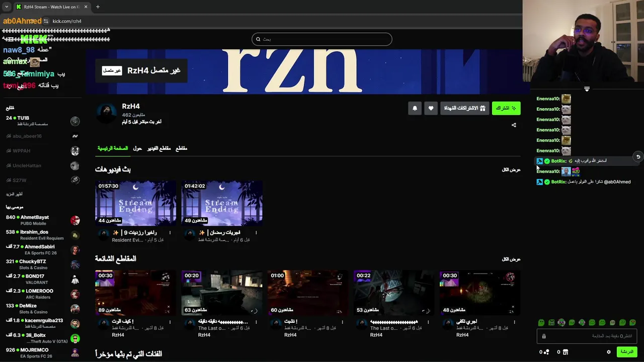Open the 01:42:02 Stream Ending video thumbnail
644x362 pixels.
coord(222,203)
